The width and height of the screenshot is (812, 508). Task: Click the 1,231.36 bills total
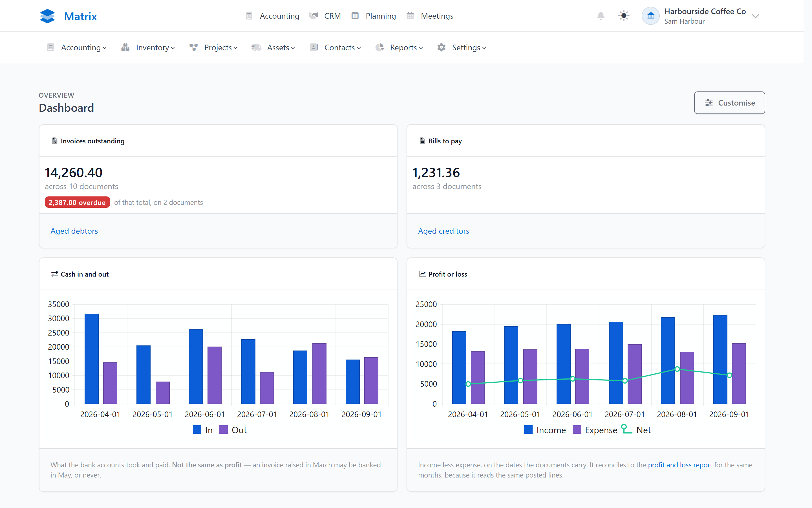coord(436,173)
